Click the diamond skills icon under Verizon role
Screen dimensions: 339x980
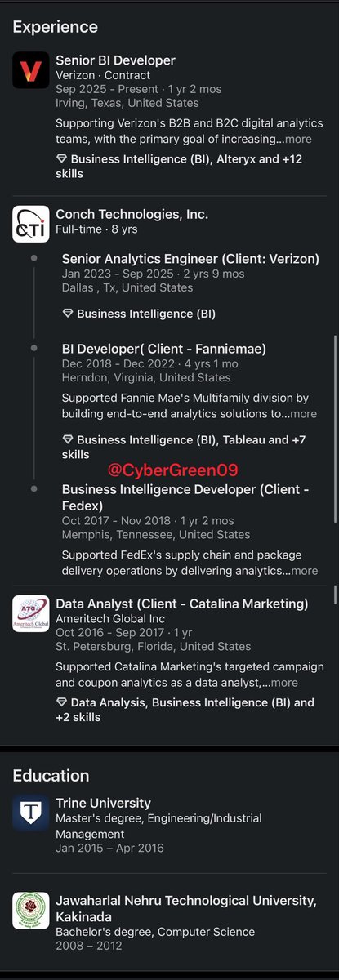pos(61,159)
